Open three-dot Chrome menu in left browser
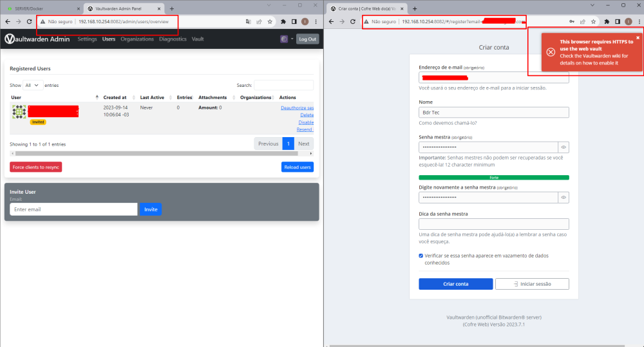644x347 pixels. click(x=316, y=21)
